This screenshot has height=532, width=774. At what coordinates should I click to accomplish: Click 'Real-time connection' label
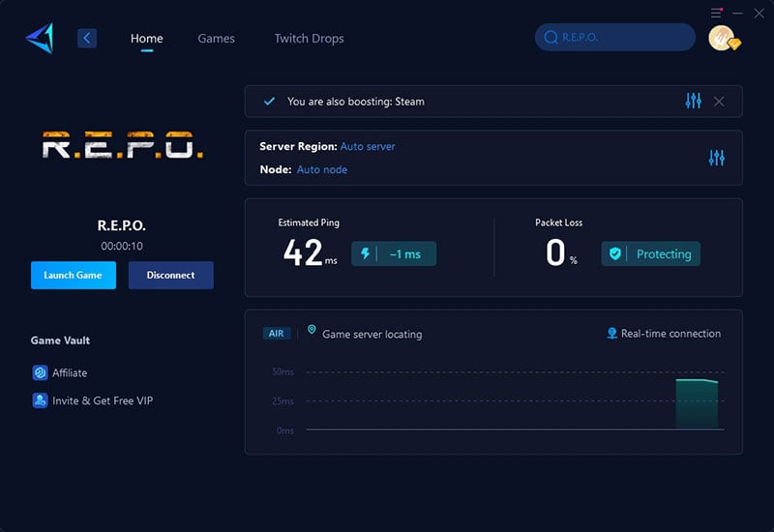tap(670, 334)
